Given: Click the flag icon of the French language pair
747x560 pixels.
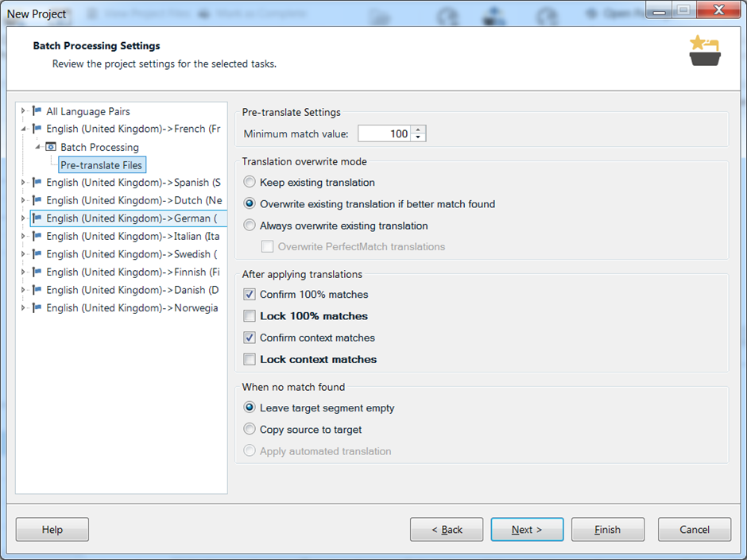Looking at the screenshot, I should (37, 129).
